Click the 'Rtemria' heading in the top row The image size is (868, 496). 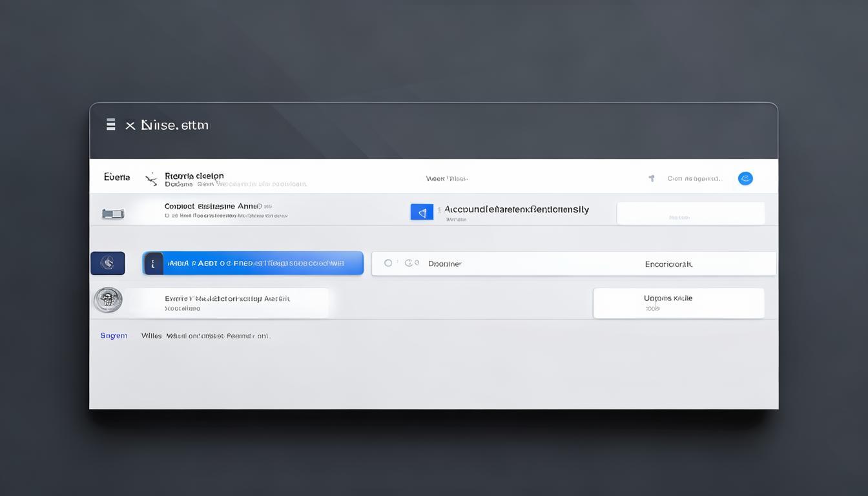[194, 176]
